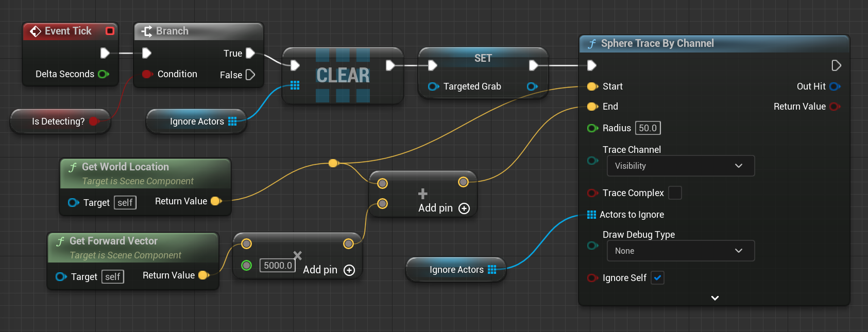
Task: Open the Draw Debug Type dropdown
Action: (x=680, y=251)
